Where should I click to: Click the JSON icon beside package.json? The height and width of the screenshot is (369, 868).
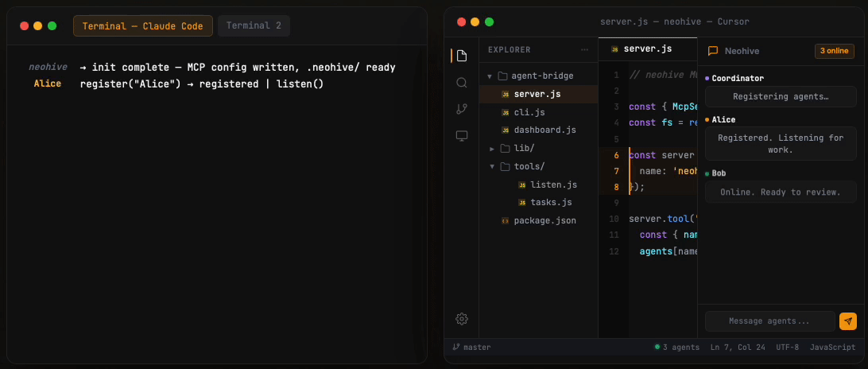(x=505, y=220)
